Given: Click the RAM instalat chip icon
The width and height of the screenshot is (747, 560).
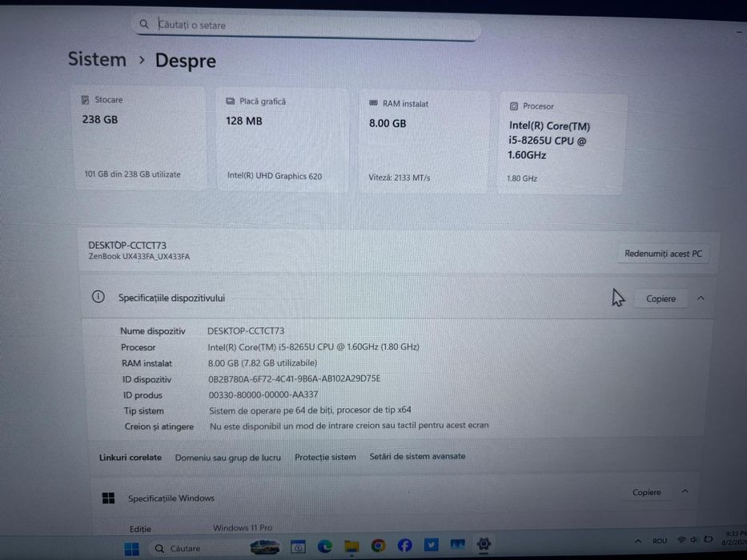Looking at the screenshot, I should 373,103.
